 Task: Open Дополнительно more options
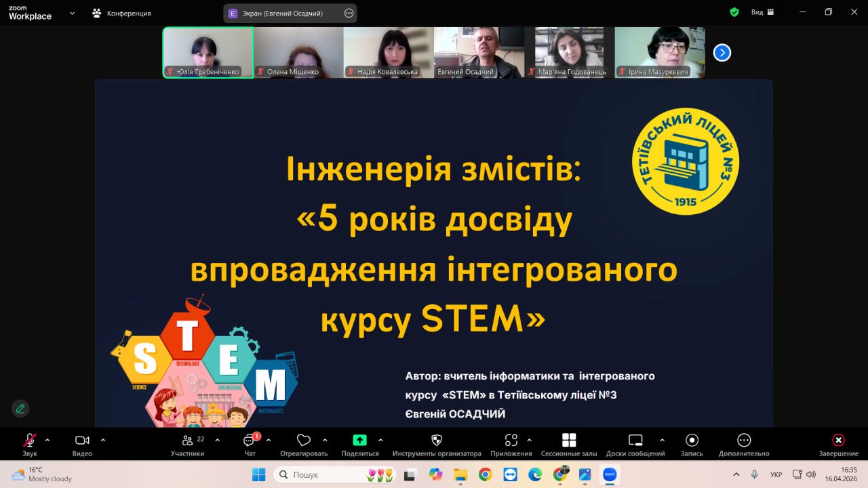coord(744,441)
